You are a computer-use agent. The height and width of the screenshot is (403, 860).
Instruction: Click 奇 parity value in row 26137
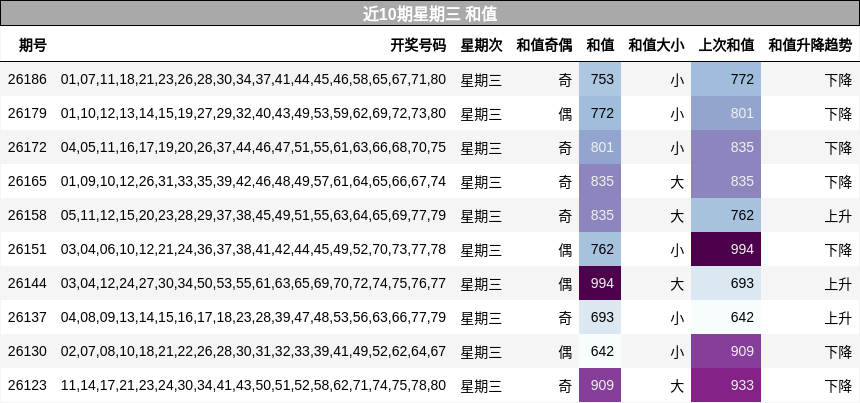tap(565, 318)
